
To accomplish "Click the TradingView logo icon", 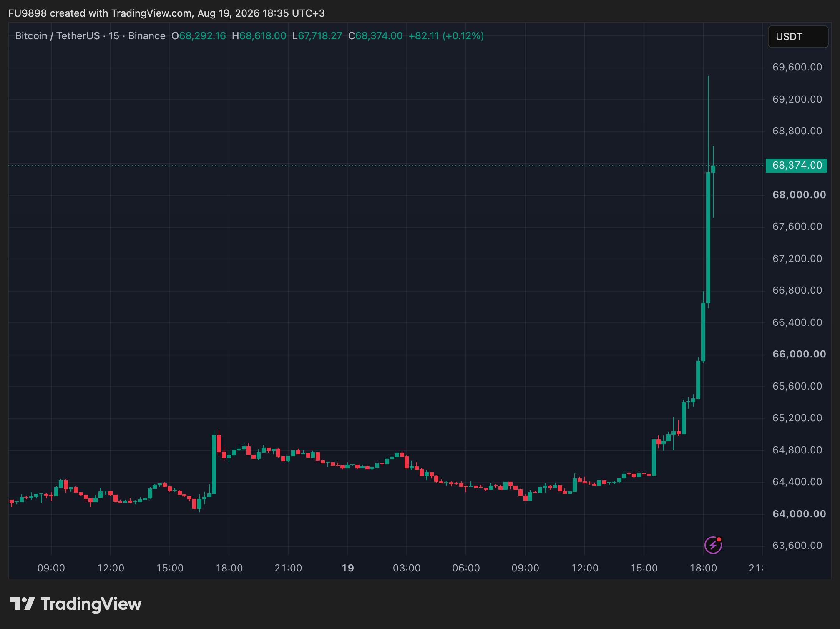I will click(22, 604).
